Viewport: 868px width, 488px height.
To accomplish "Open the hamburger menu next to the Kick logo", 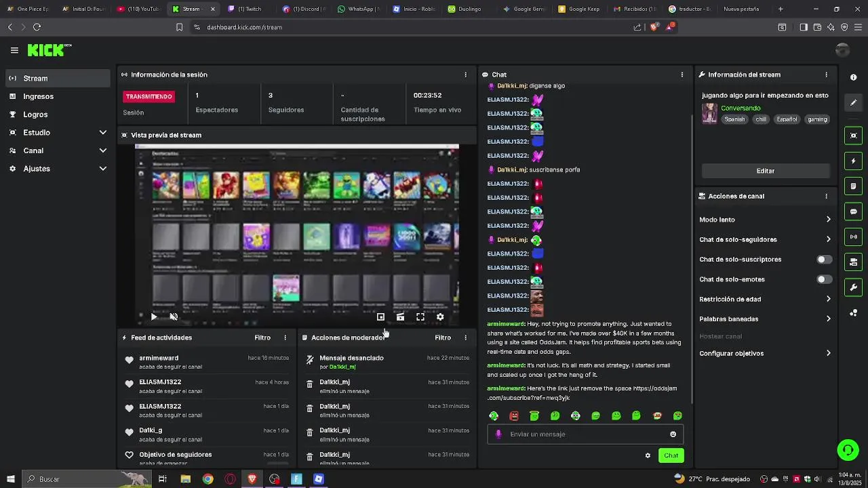I will coord(14,50).
